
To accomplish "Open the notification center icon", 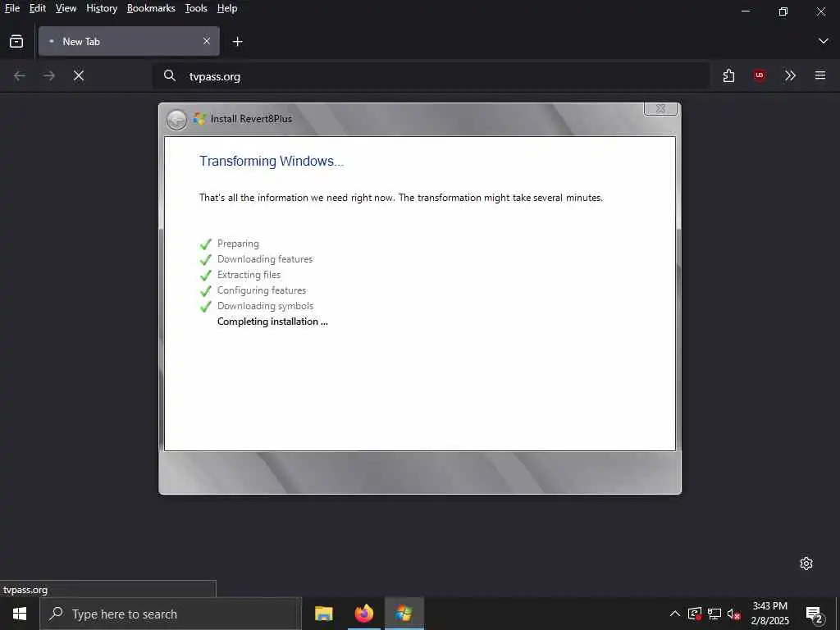I will tap(815, 614).
